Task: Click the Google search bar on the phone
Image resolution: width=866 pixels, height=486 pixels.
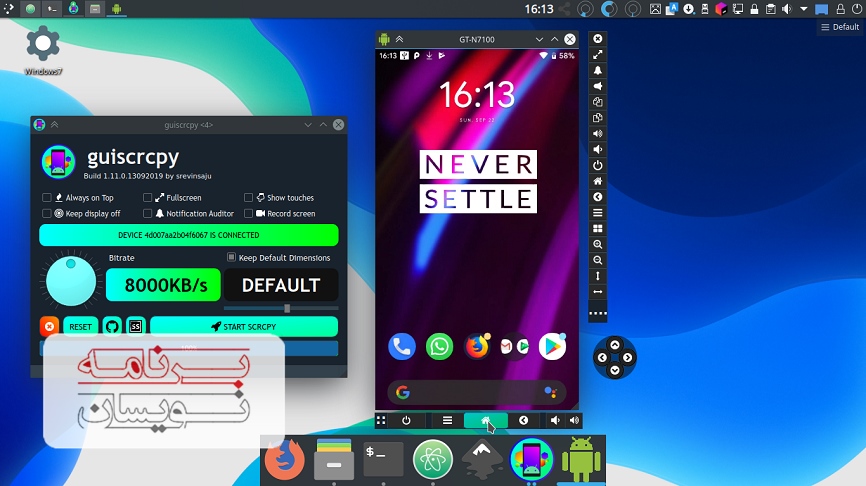Action: (x=477, y=392)
